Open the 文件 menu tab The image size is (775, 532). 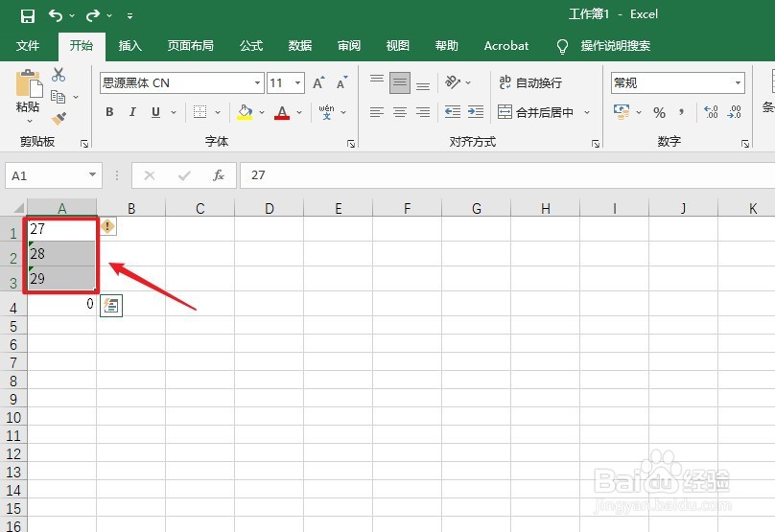click(28, 46)
